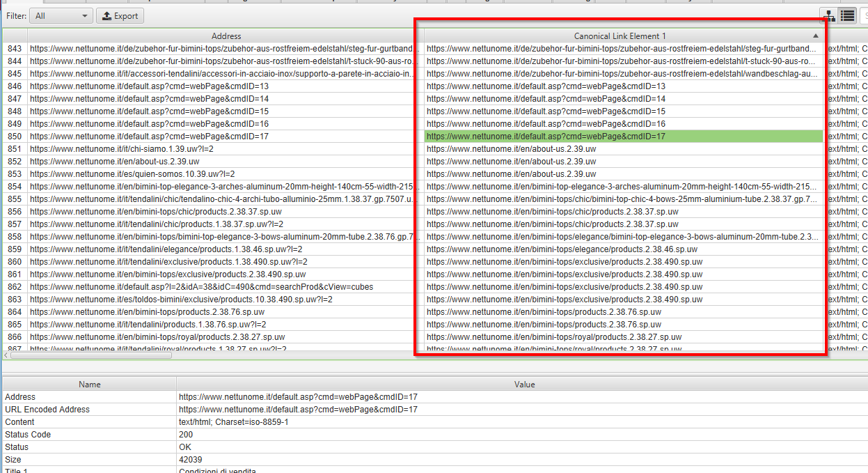Select row number 855
This screenshot has height=473, width=868.
(15, 199)
